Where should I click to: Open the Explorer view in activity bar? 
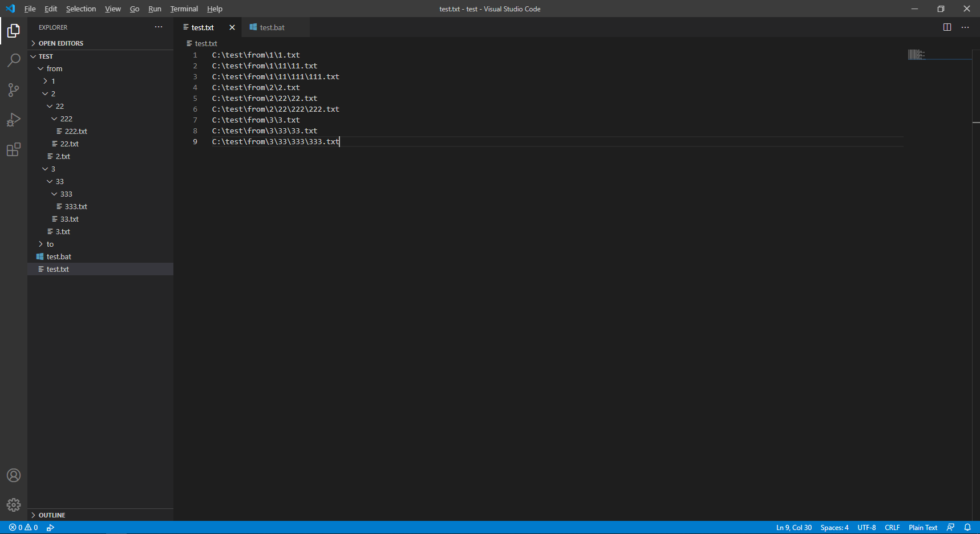[14, 31]
